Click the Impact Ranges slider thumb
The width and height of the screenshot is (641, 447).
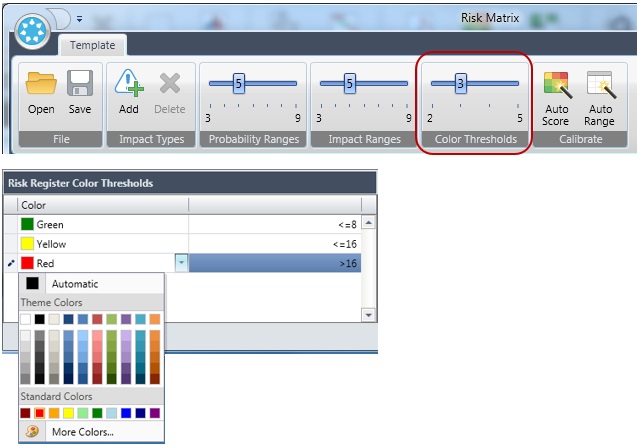point(350,84)
